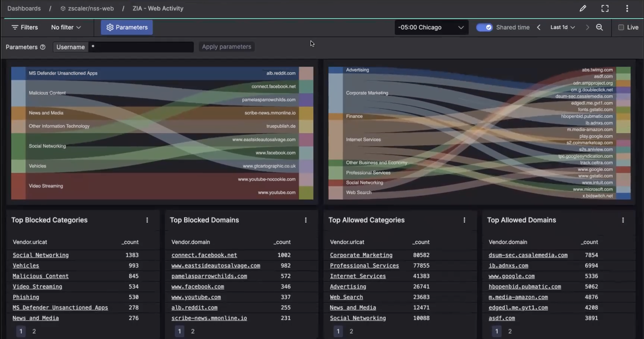Screen dimensions: 644x339
Task: Open Top Allowed Domains panel options menu
Action: pos(623,220)
